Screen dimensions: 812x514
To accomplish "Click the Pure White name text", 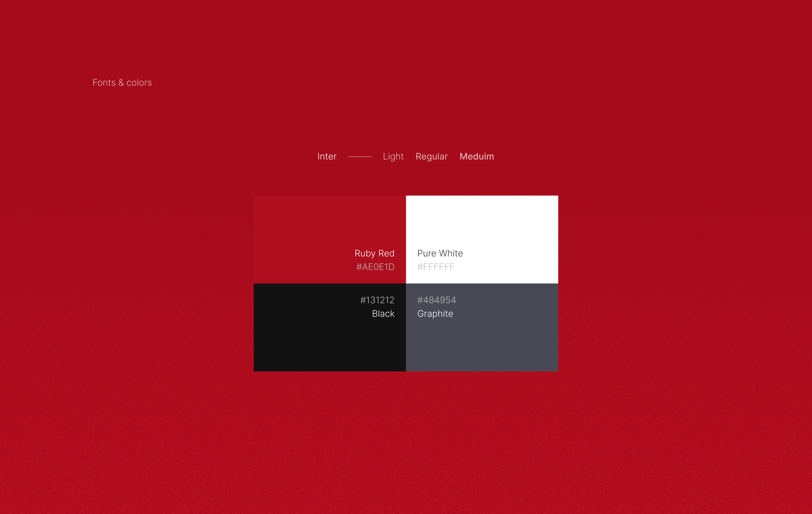I will (440, 253).
